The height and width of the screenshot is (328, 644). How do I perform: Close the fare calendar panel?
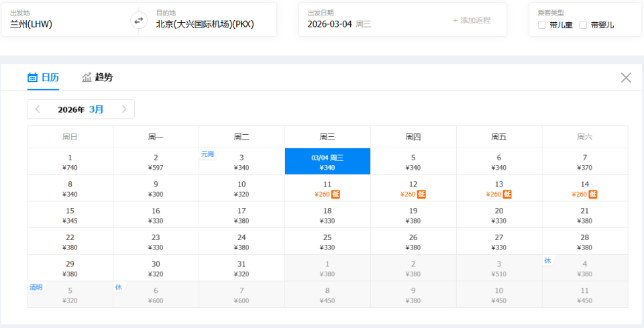[625, 78]
